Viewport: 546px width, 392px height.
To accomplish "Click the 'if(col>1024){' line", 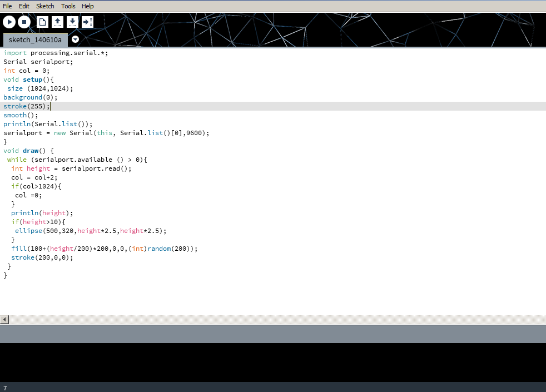I will pos(36,186).
